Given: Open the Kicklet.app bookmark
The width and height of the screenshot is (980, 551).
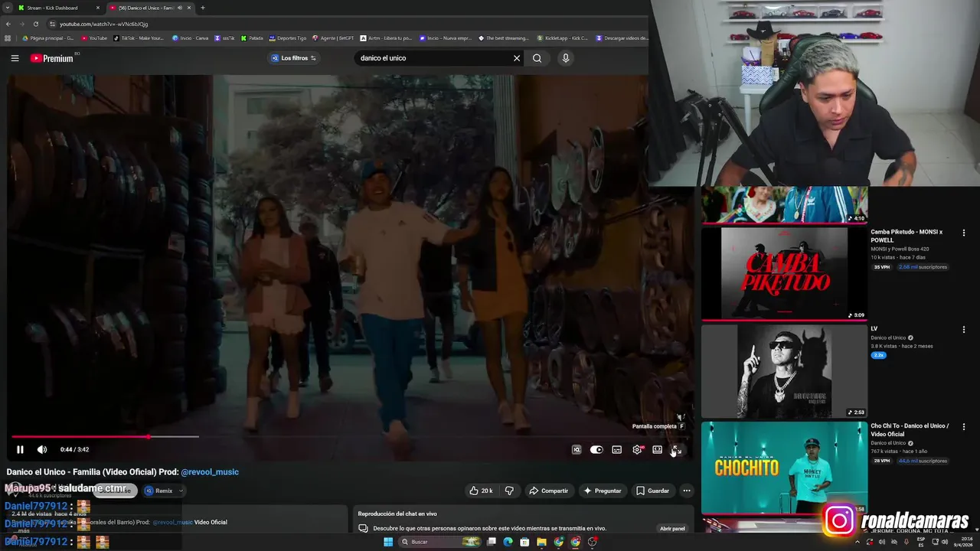Looking at the screenshot, I should pos(562,38).
